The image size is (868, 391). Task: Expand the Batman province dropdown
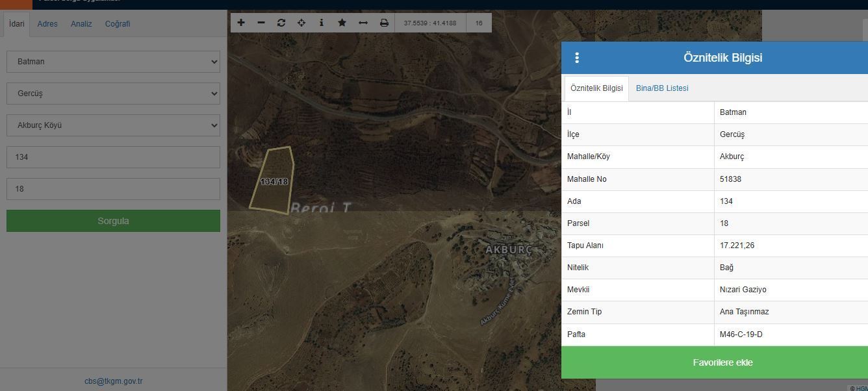(113, 62)
